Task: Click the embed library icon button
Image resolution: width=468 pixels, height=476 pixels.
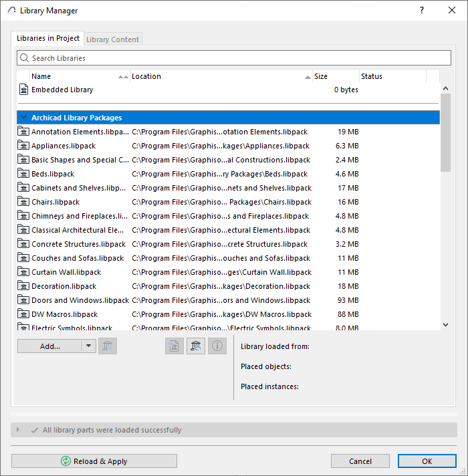Action: click(174, 346)
